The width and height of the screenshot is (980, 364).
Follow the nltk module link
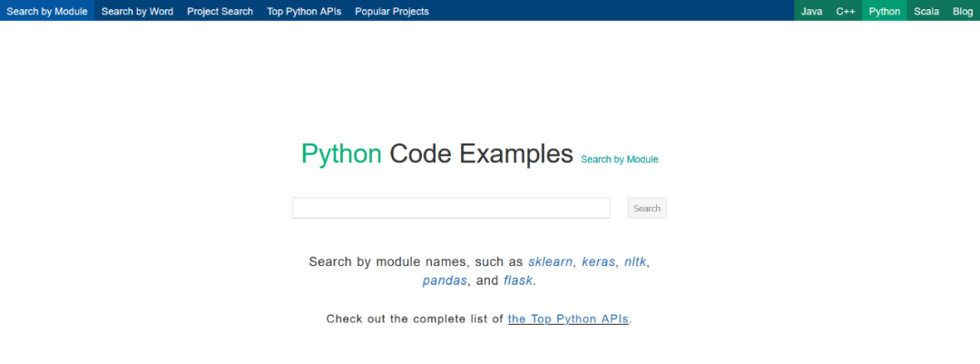[634, 261]
